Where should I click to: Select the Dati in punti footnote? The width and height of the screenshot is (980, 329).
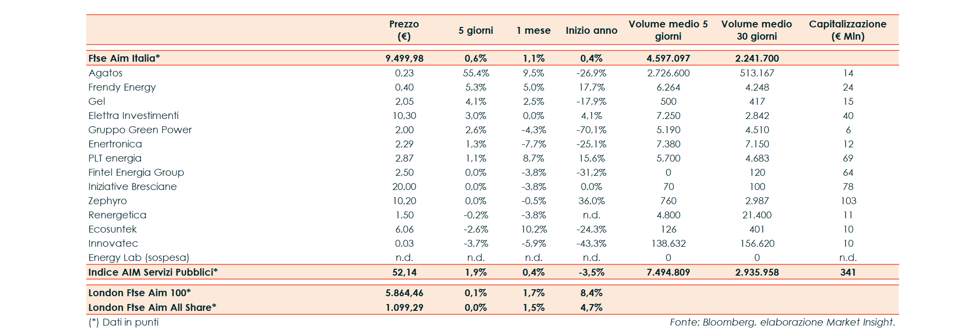124,322
